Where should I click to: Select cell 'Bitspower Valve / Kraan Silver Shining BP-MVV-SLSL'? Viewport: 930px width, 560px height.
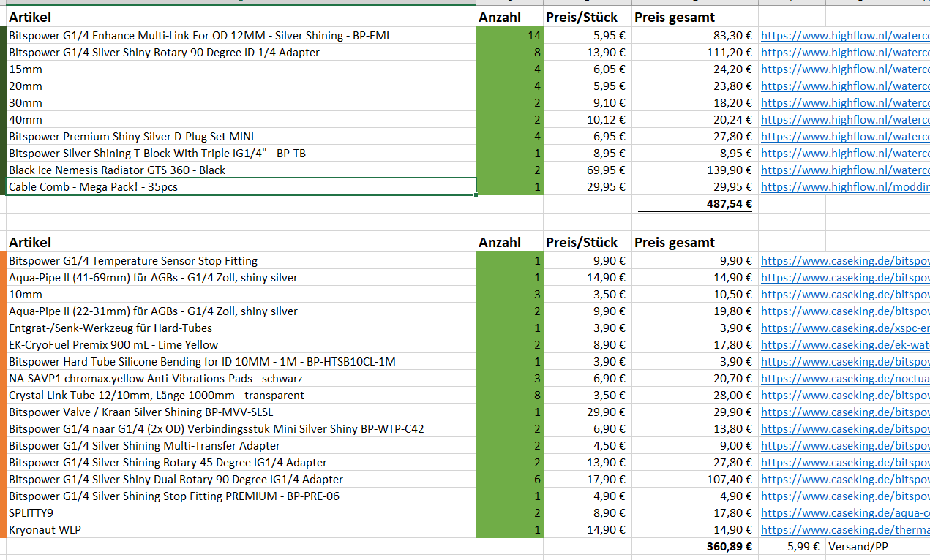coord(241,412)
